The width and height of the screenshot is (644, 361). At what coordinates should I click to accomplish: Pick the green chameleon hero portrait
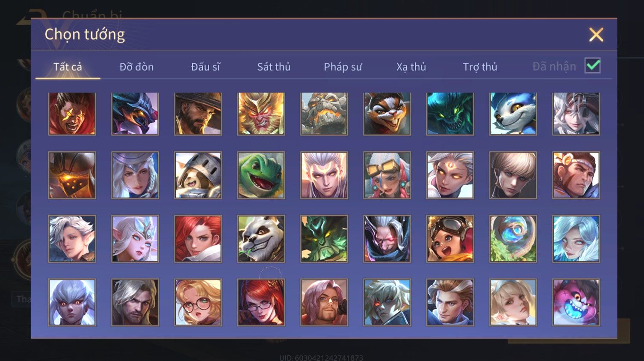(x=261, y=175)
